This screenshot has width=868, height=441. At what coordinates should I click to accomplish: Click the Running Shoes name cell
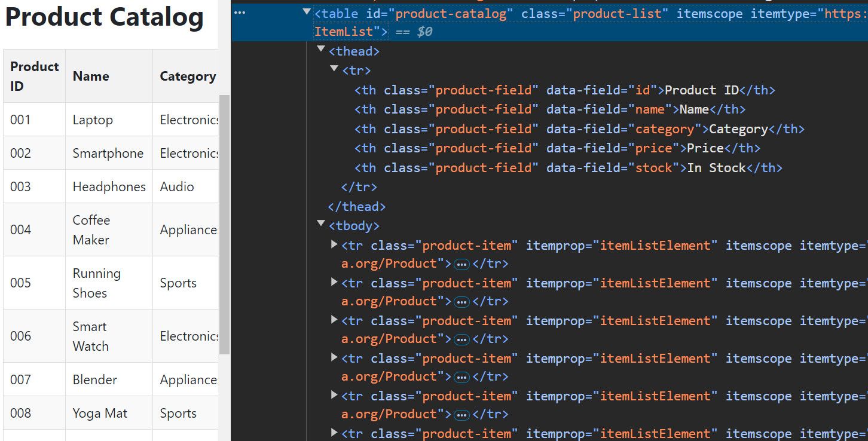tap(109, 283)
